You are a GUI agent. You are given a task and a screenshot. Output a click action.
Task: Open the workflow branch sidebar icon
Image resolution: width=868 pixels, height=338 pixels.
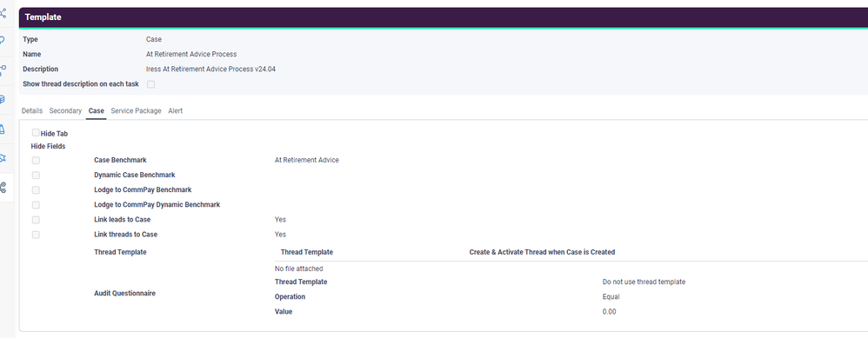[3, 70]
